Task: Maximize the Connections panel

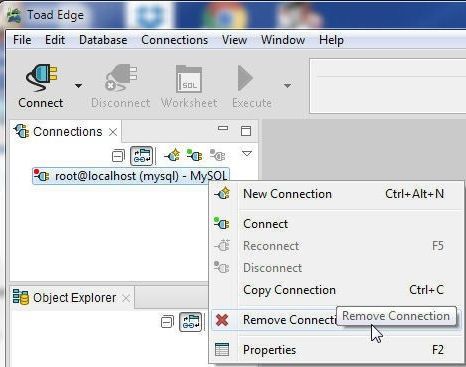Action: coord(246,131)
